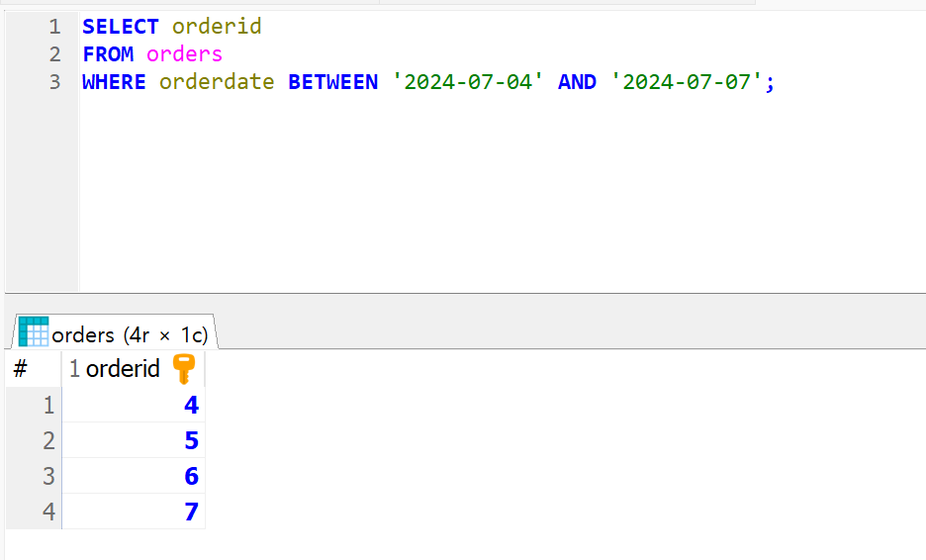Click the # row number column header
The width and height of the screenshot is (926, 560).
34,369
